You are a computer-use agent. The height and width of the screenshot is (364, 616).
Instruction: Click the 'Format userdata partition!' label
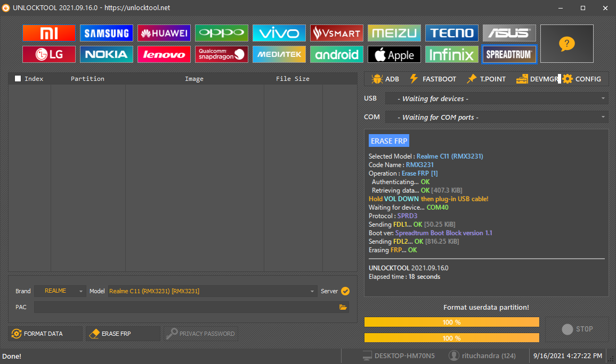tap(486, 307)
